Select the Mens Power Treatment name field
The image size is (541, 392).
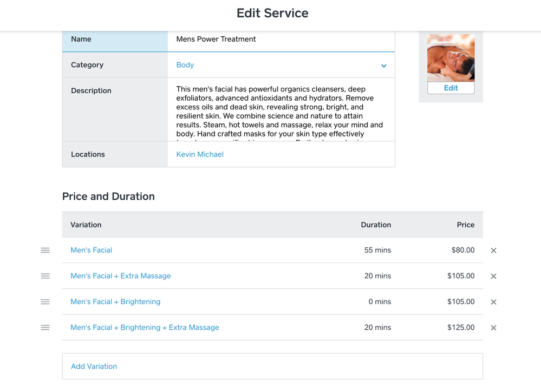click(281, 40)
